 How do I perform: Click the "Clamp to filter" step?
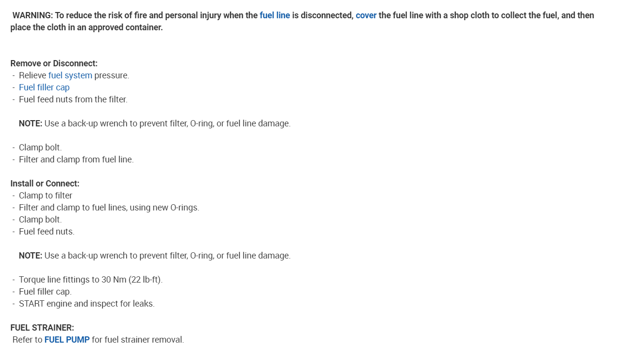(46, 196)
